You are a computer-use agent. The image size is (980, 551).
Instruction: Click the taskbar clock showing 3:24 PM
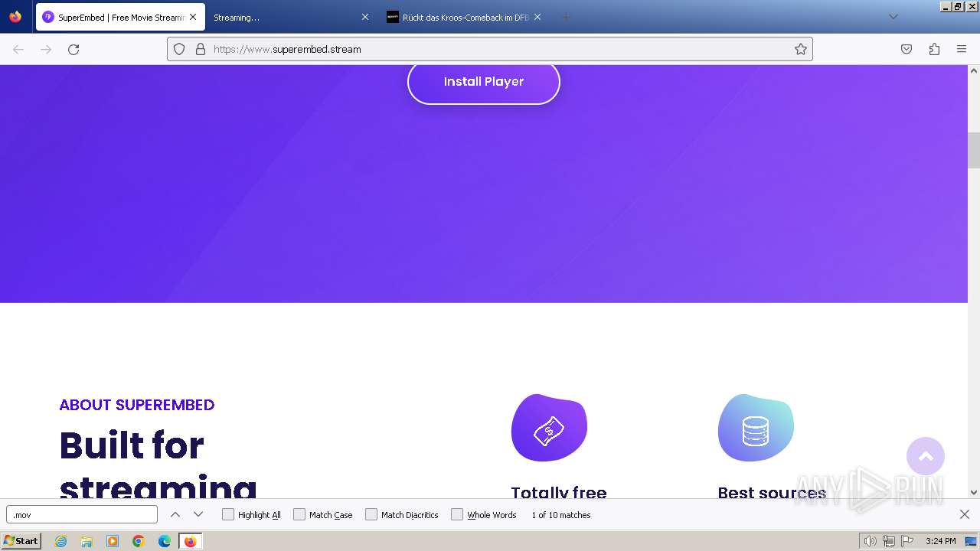[940, 541]
